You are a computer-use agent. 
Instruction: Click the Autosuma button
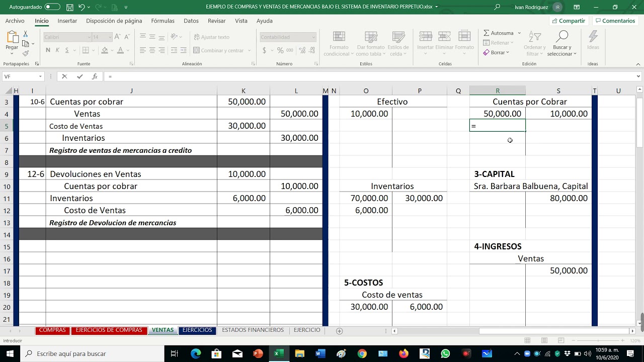tap(498, 33)
